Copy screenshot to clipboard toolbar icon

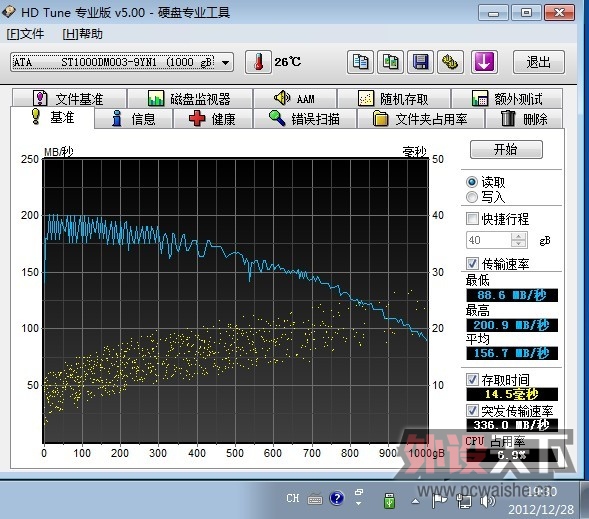pyautogui.click(x=390, y=62)
